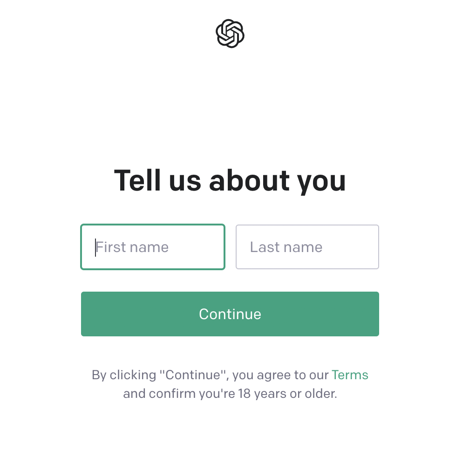476x464 pixels.
Task: Submit the form with Continue
Action: coord(230,314)
